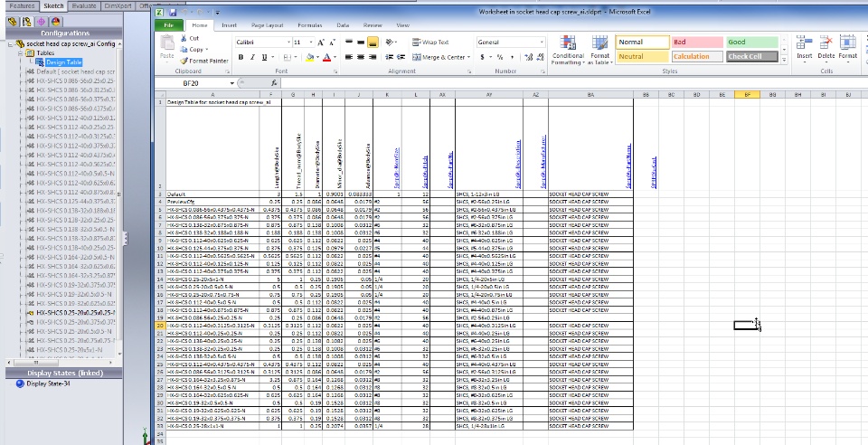This screenshot has height=445, width=868.
Task: Apply the red Font Color
Action: [x=326, y=57]
